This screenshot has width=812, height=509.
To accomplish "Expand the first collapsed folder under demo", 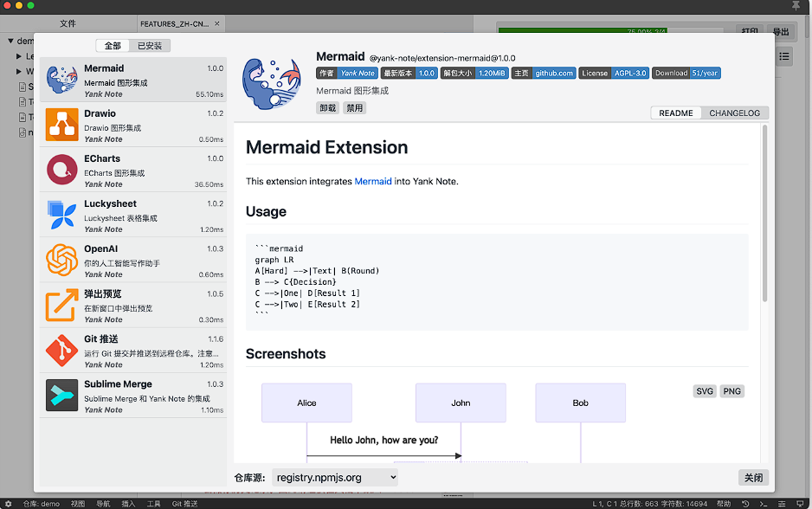I will pos(19,56).
